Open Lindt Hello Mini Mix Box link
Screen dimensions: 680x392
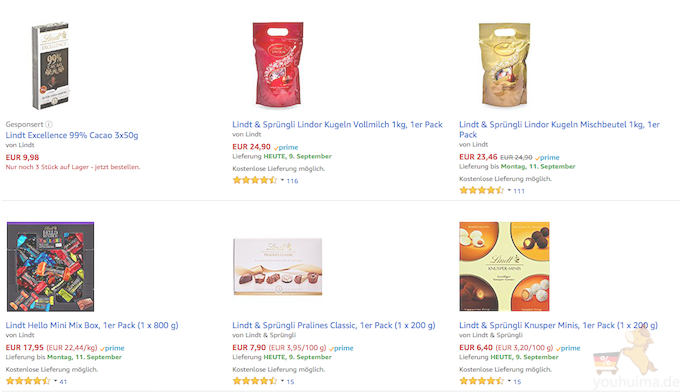tap(92, 325)
